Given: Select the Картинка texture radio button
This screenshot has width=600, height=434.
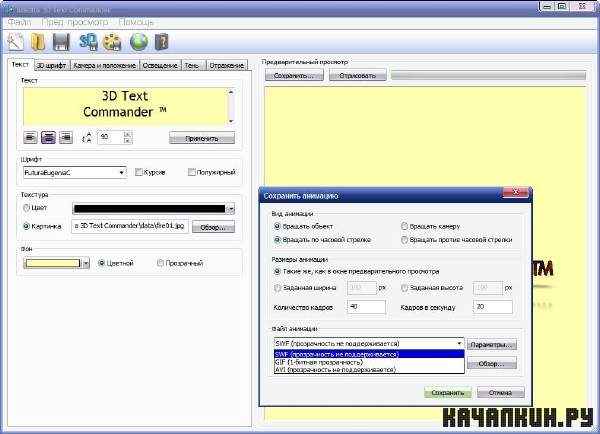Looking at the screenshot, I should [26, 226].
